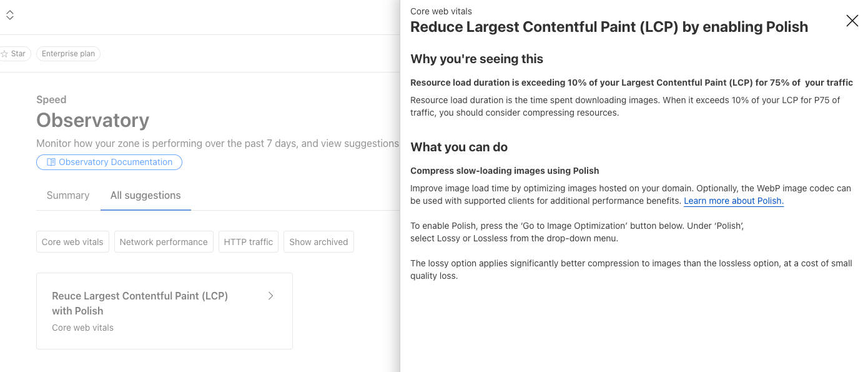Image resolution: width=868 pixels, height=372 pixels.
Task: Toggle the HTTP traffic filter chip
Action: click(249, 242)
